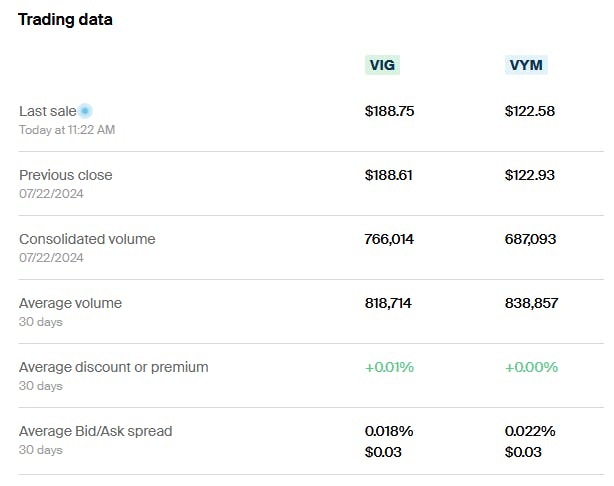
Task: Click VIG previous close $188.61
Action: (x=389, y=175)
